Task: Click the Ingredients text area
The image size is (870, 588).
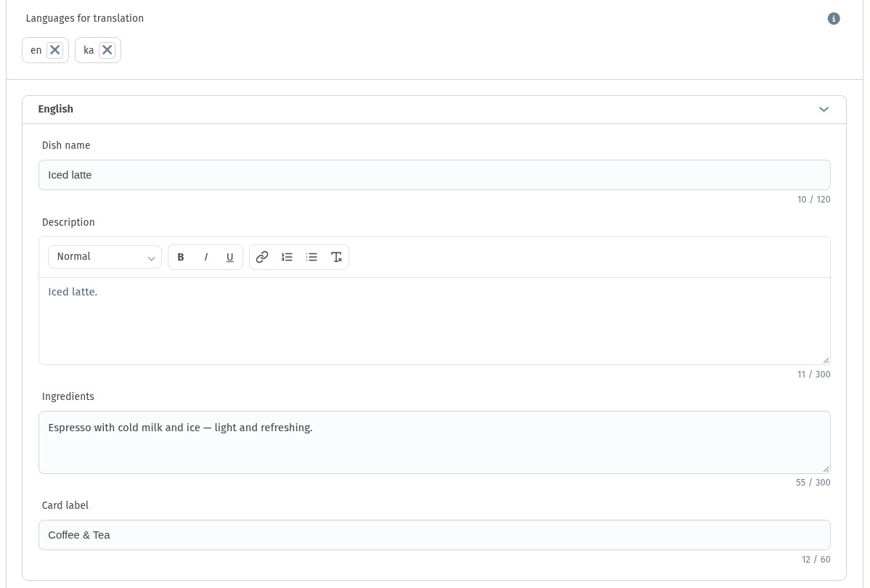Action: coord(434,442)
